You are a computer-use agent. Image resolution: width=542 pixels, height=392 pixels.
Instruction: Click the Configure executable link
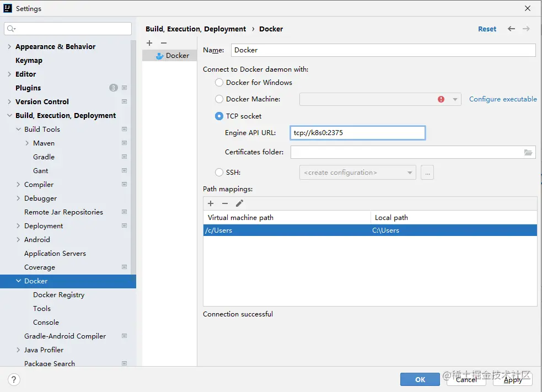[502, 99]
